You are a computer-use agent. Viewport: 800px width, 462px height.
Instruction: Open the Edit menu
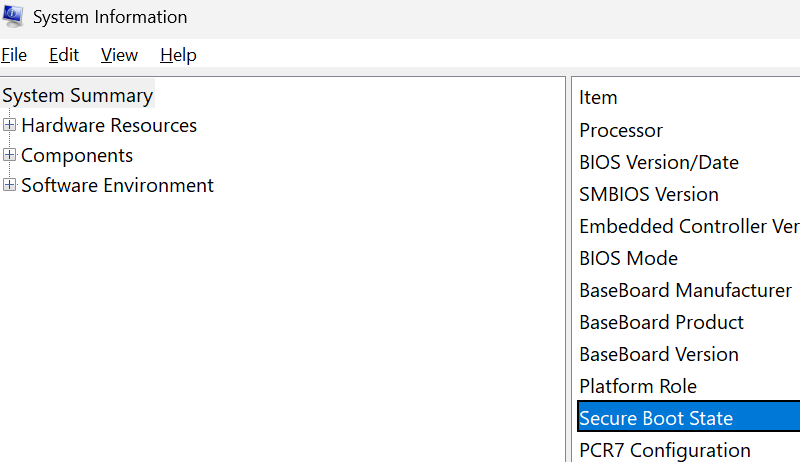pos(64,55)
